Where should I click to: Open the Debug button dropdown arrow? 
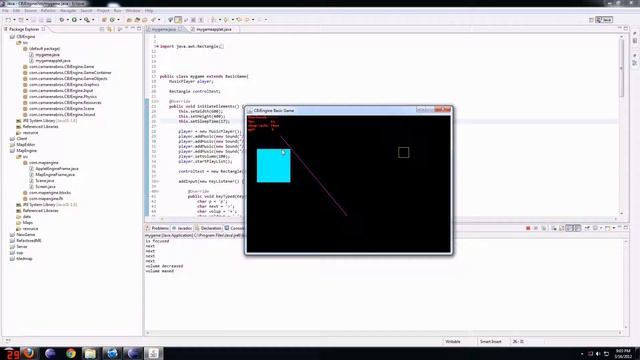coord(67,20)
